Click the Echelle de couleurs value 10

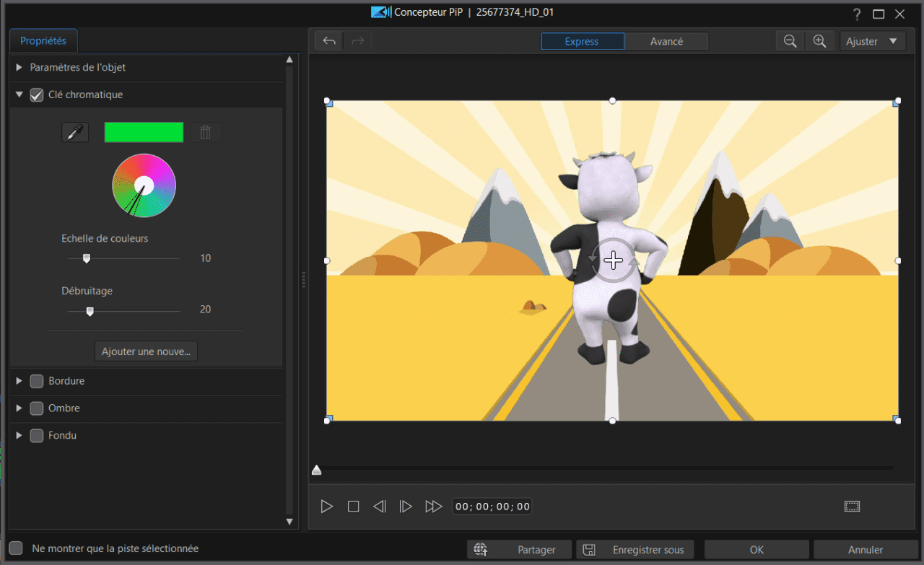point(206,258)
